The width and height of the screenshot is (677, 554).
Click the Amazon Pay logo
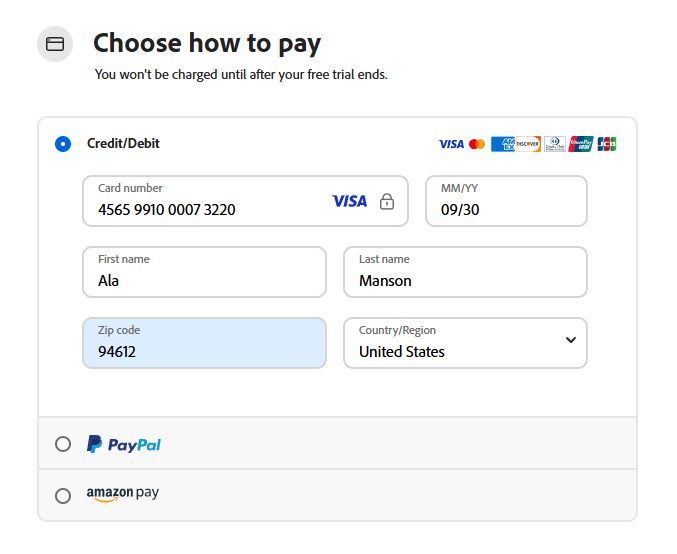point(122,494)
